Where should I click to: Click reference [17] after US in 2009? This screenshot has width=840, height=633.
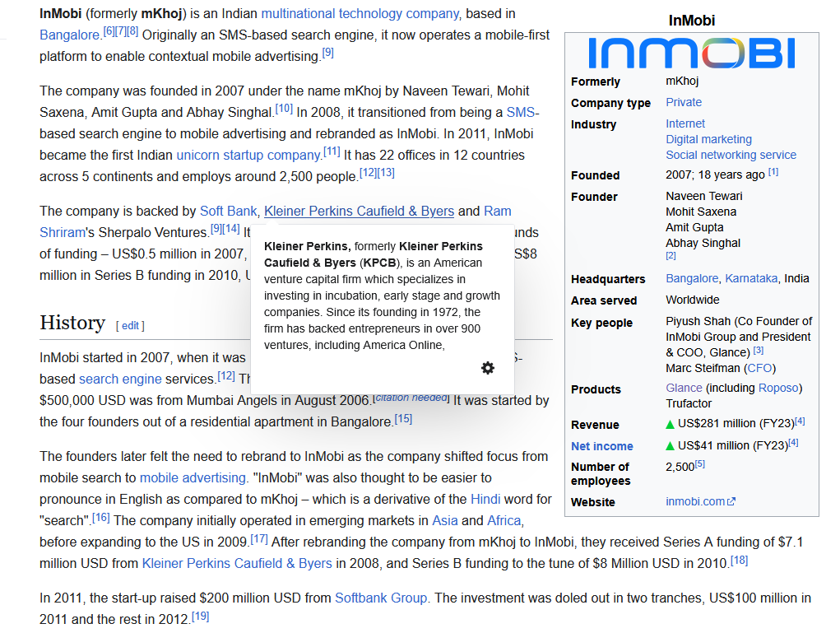click(x=259, y=538)
